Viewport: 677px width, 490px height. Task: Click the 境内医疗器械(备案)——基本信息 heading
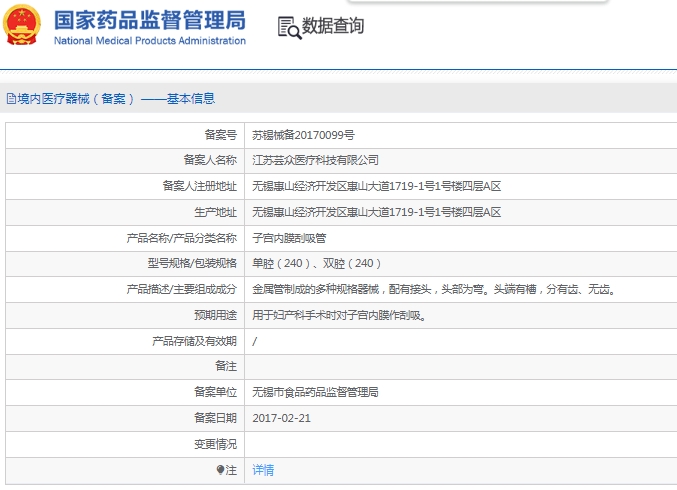pos(116,99)
